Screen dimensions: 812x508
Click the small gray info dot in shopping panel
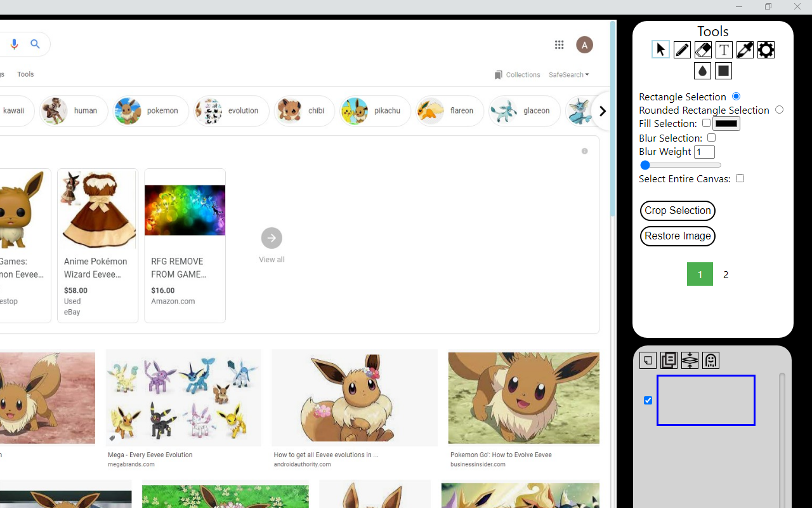click(584, 151)
